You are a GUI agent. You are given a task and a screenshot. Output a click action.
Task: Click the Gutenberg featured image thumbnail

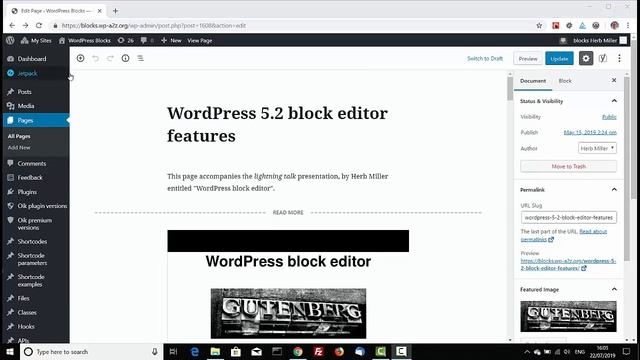[x=568, y=316]
